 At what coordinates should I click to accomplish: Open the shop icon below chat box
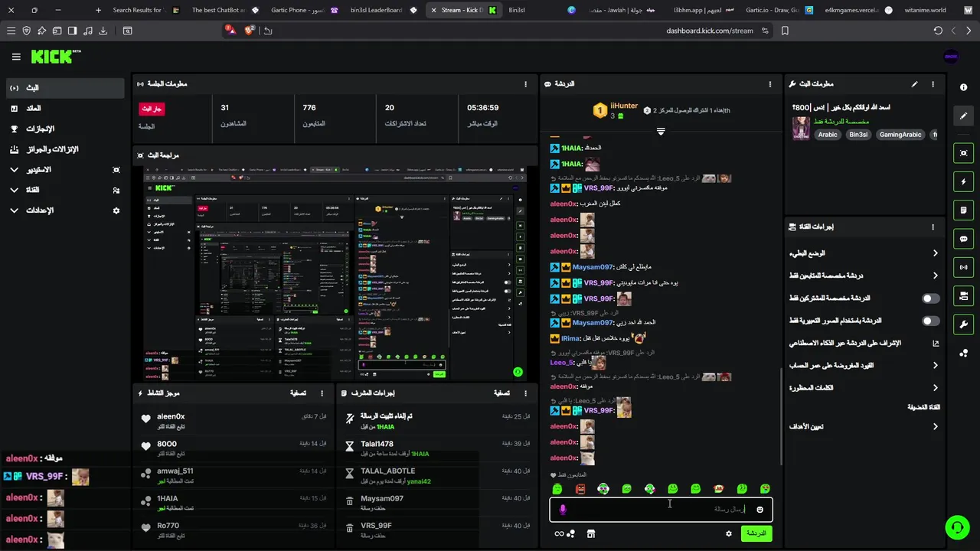tap(590, 533)
